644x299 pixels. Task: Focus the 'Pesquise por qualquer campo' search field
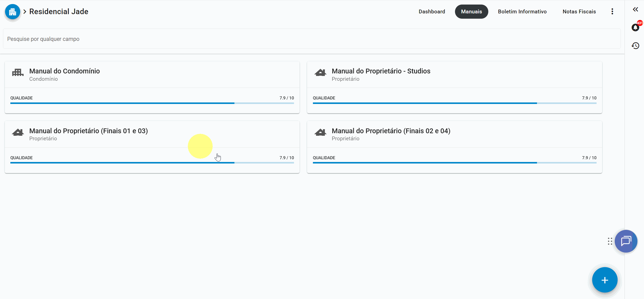[311, 39]
